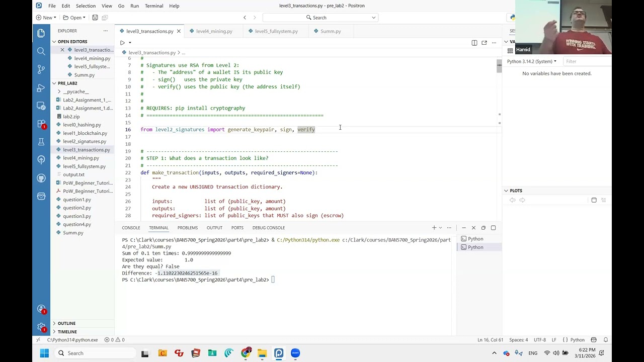Open the Testing flask view
Image resolution: width=644 pixels, height=362 pixels.
[x=41, y=142]
